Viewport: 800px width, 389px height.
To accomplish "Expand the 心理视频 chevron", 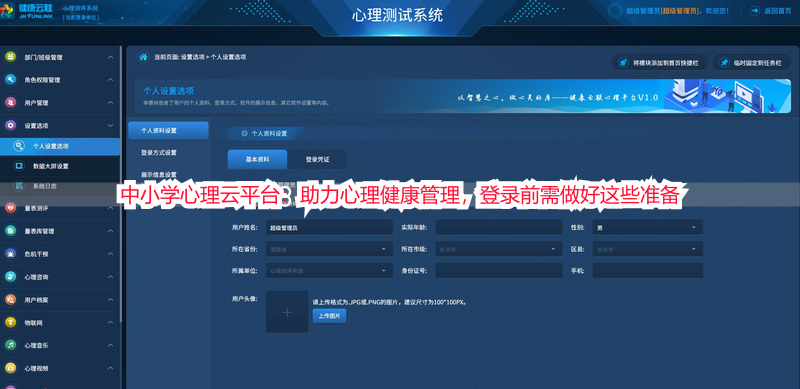I will pyautogui.click(x=110, y=368).
